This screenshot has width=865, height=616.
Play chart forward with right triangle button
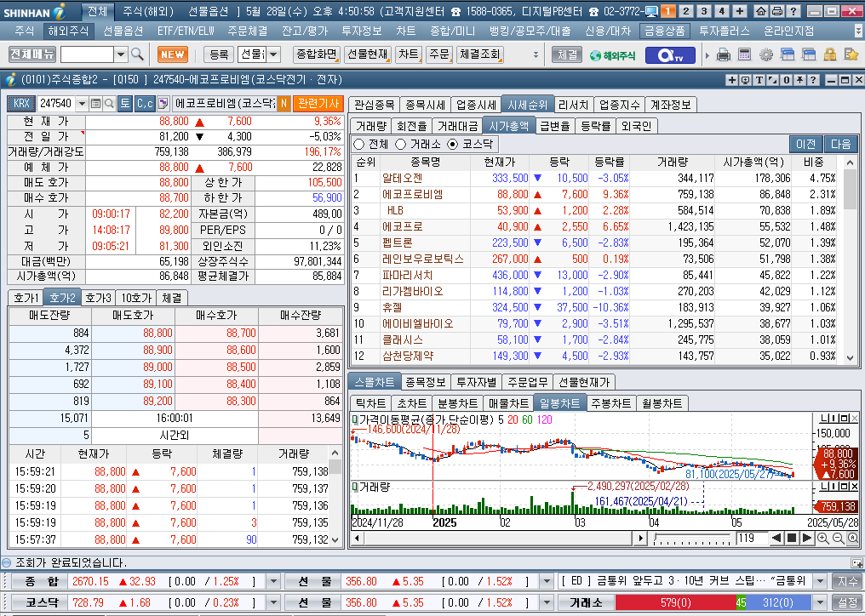[806, 539]
